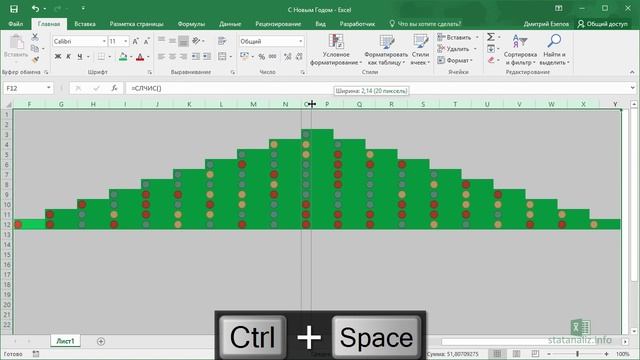This screenshot has height=360, width=640.
Task: Open Найти и выделить dropdown
Action: click(554, 49)
